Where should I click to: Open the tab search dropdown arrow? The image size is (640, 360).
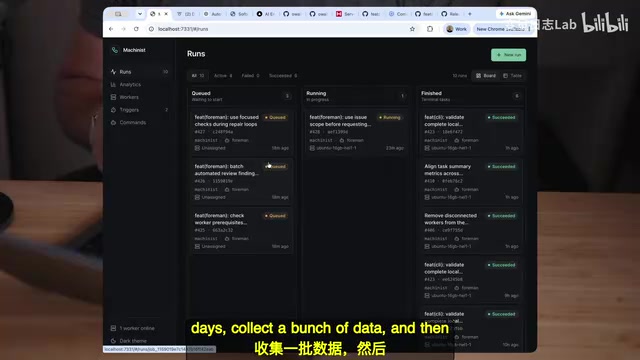tap(140, 14)
